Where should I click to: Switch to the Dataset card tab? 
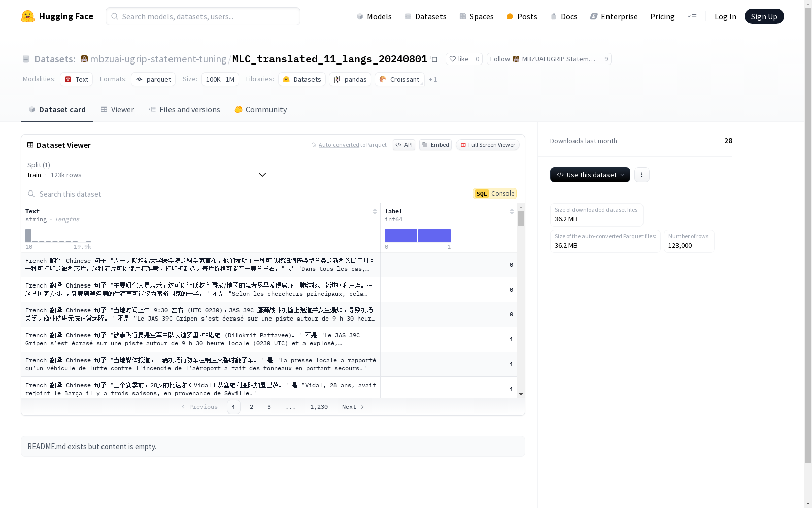(57, 110)
